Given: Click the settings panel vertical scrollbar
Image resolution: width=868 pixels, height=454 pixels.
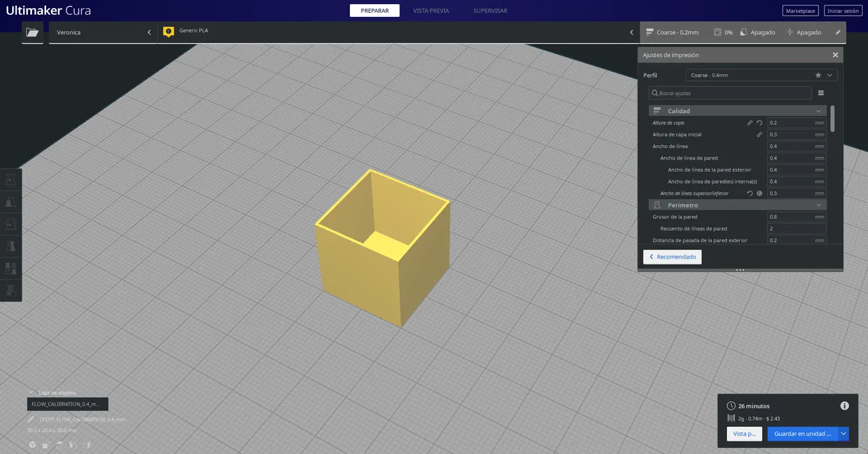Looking at the screenshot, I should coord(833,118).
